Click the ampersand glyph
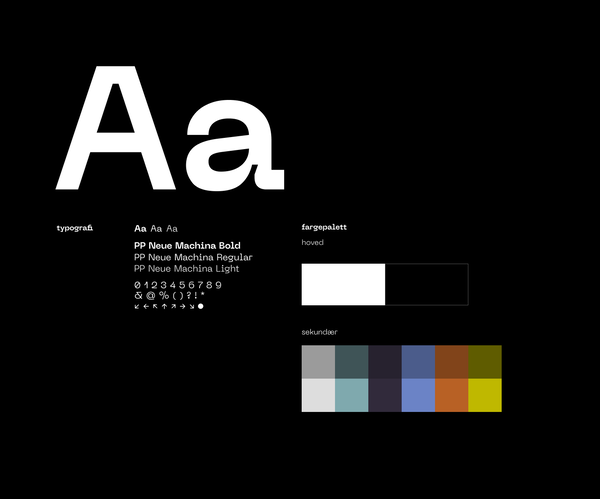 click(138, 295)
